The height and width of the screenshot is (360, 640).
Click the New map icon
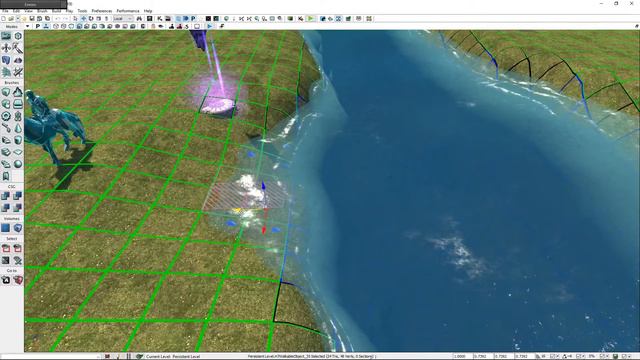(4, 19)
